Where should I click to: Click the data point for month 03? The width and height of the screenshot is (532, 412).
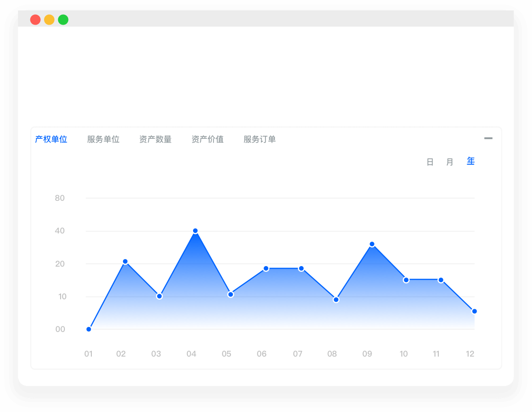(x=160, y=296)
